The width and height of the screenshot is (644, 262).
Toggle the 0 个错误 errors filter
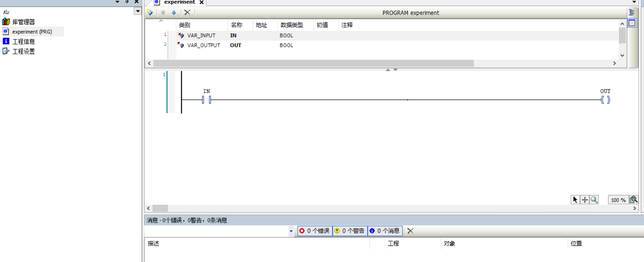(x=315, y=231)
